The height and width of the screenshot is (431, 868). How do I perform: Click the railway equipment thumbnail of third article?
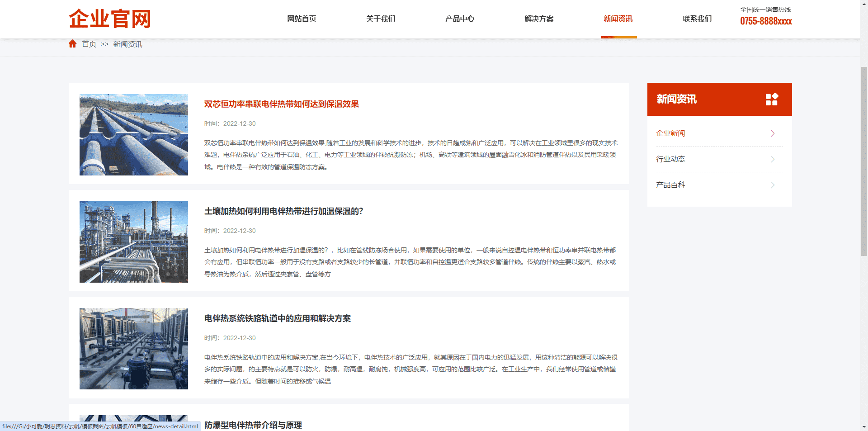point(134,349)
